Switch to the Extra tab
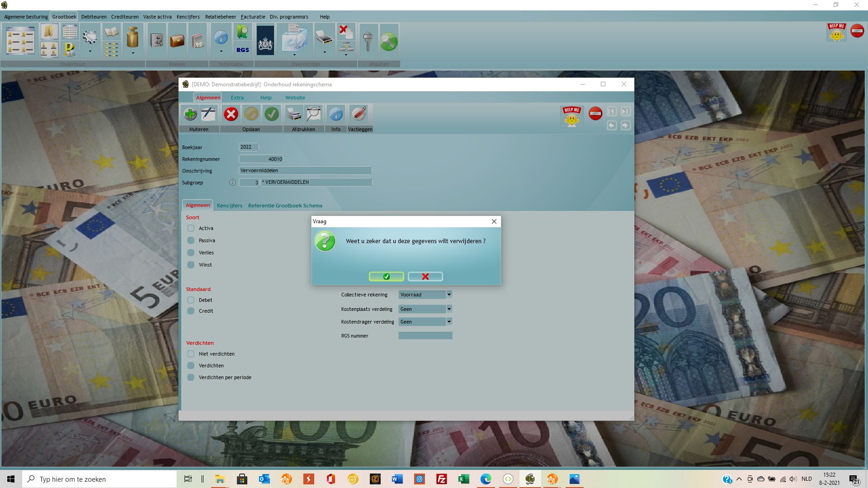The width and height of the screenshot is (868, 488). point(237,98)
